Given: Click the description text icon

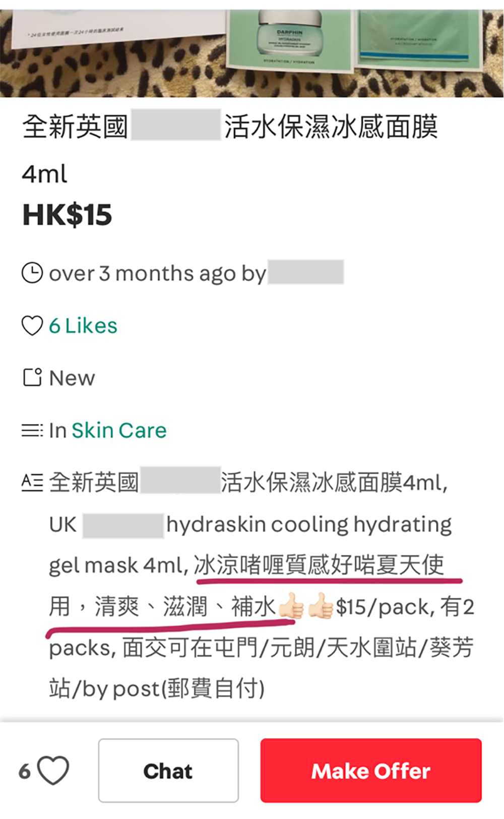Looking at the screenshot, I should pos(32,482).
